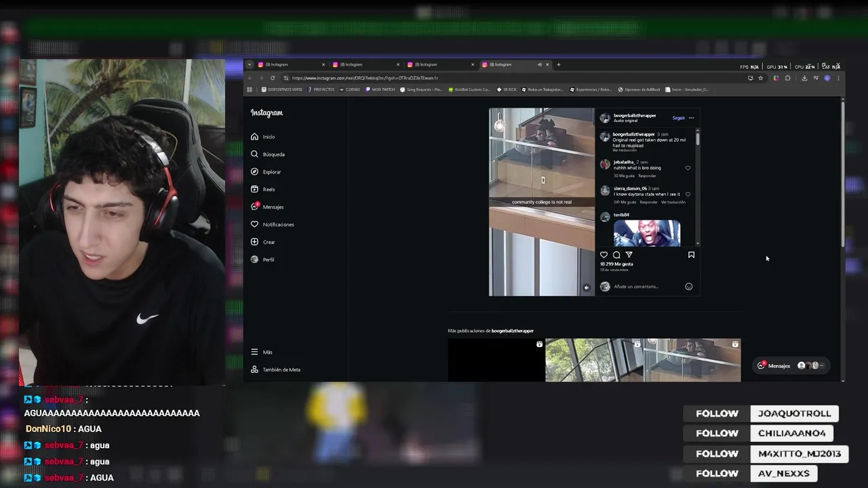This screenshot has width=868, height=488.
Task: Reload the page with refresh button
Action: [x=273, y=78]
